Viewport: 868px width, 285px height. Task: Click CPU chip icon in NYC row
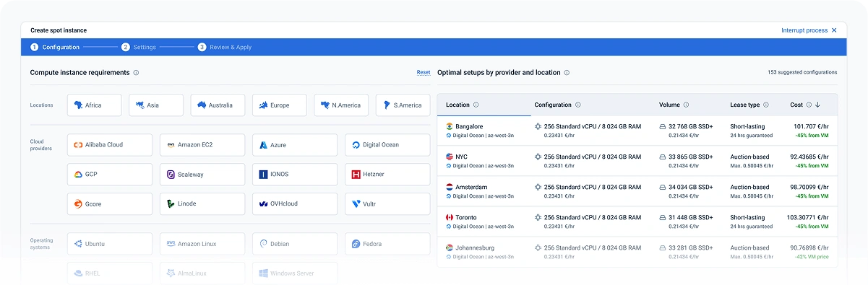coord(538,157)
